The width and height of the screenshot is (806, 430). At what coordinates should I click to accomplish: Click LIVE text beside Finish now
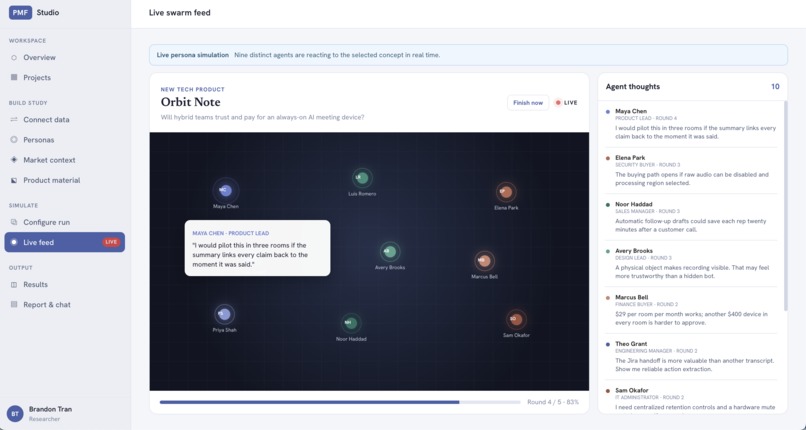pos(571,103)
